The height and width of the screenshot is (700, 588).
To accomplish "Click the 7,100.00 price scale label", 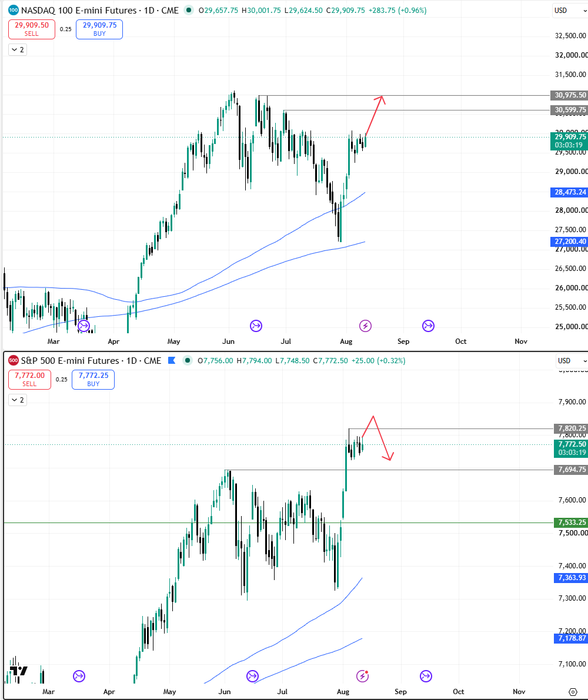I will pos(572,664).
